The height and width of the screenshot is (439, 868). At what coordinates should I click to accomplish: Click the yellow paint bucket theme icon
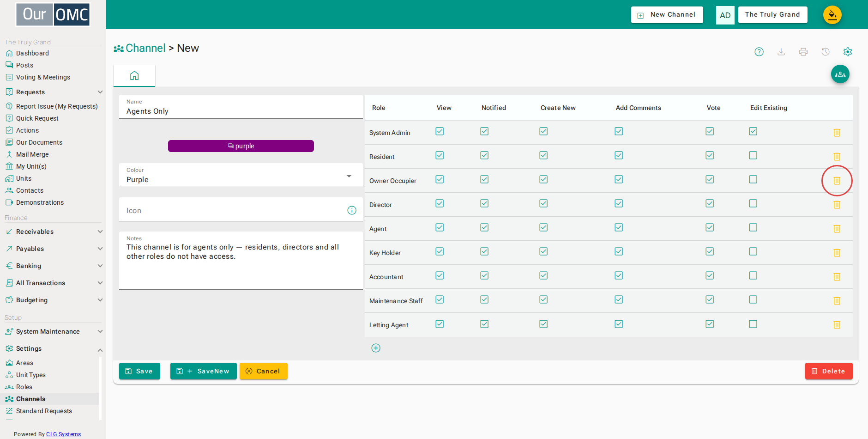pos(832,15)
